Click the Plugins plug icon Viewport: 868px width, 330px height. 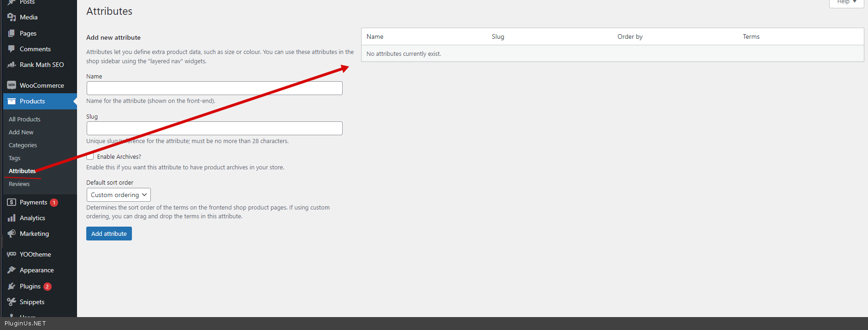coord(12,286)
